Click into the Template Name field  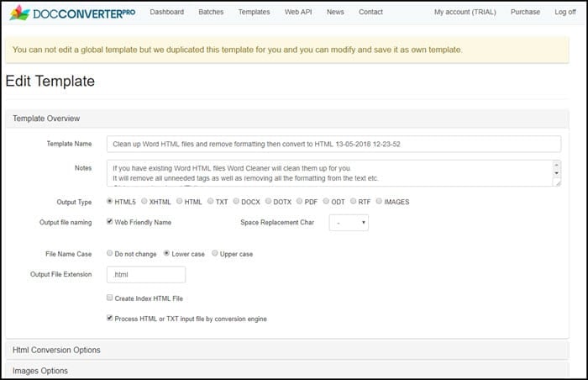pyautogui.click(x=333, y=145)
